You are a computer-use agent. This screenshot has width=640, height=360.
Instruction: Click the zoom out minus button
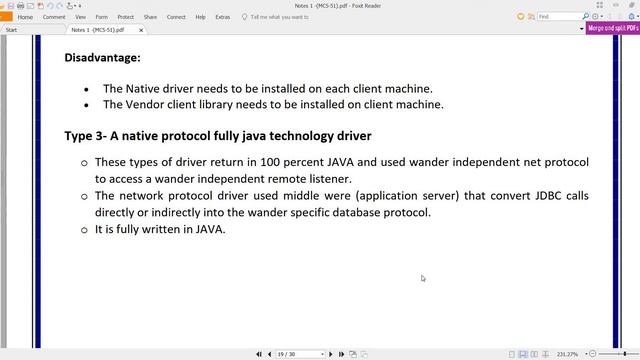click(x=593, y=354)
